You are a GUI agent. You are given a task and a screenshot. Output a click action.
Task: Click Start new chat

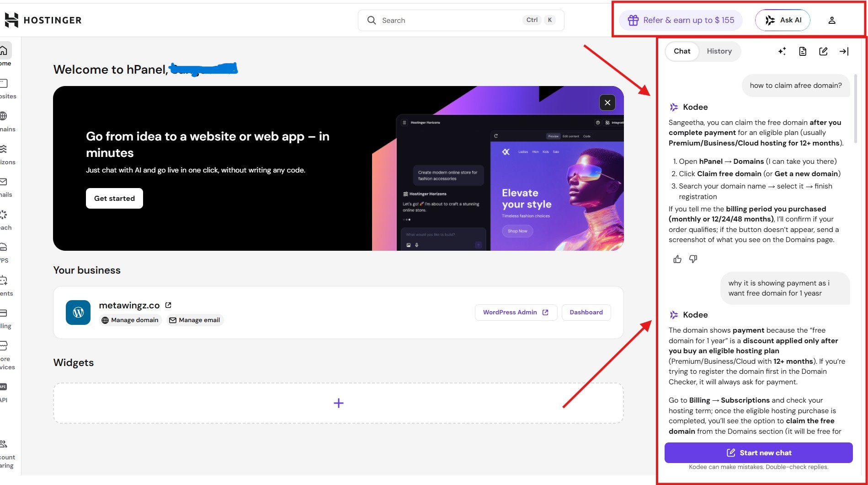[x=758, y=453]
